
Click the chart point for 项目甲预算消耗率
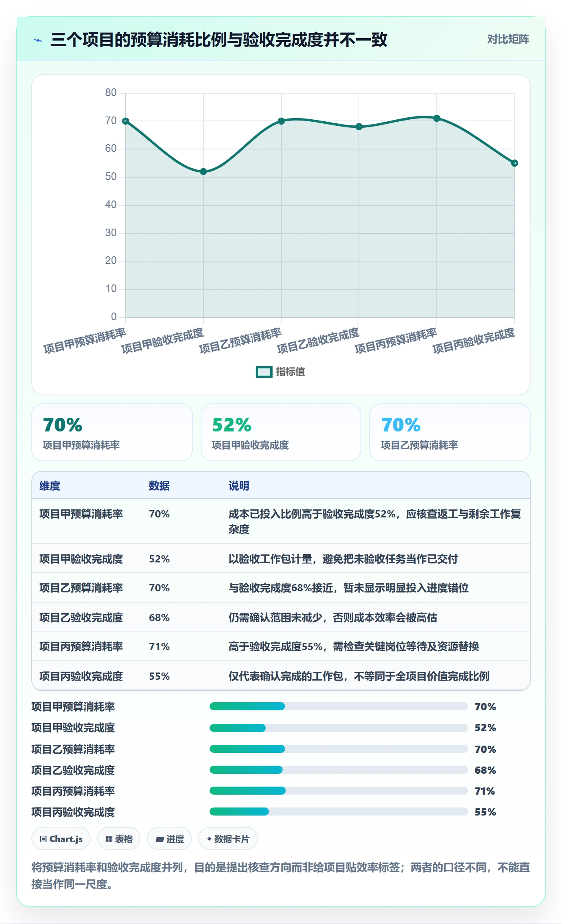(126, 121)
